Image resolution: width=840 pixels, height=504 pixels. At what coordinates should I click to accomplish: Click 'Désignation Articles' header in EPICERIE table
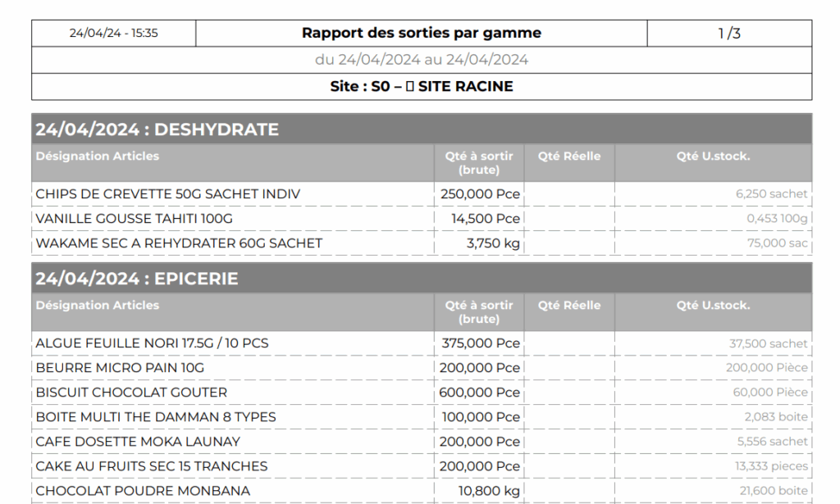(x=97, y=305)
